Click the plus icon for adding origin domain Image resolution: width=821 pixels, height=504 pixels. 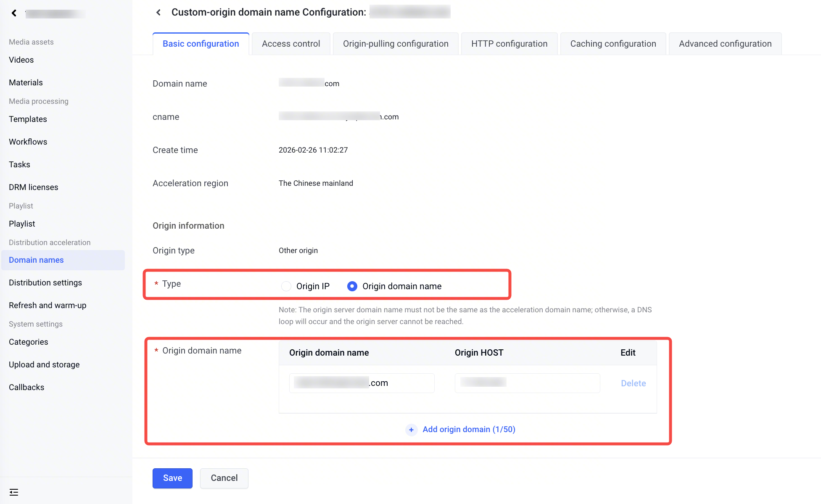click(411, 430)
